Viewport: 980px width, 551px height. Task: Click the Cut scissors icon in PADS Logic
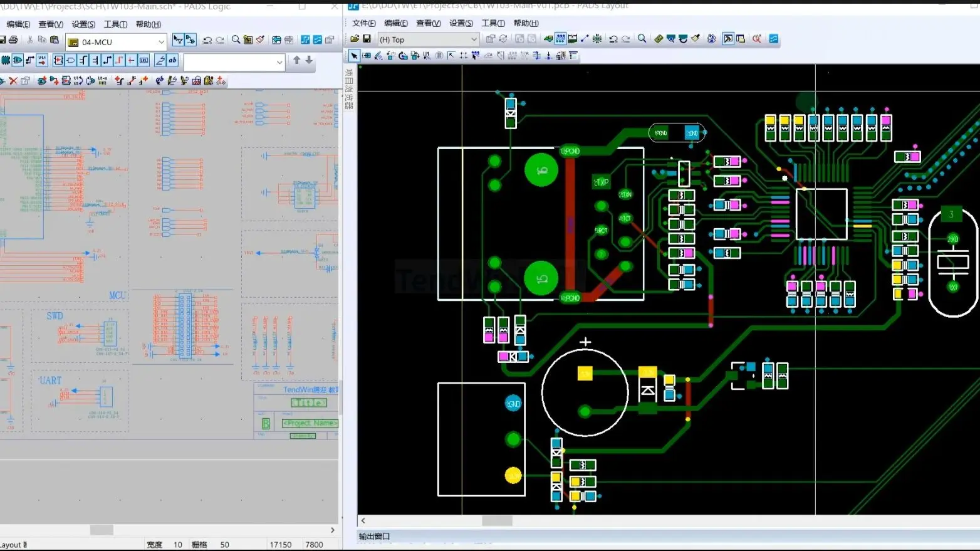coord(30,39)
